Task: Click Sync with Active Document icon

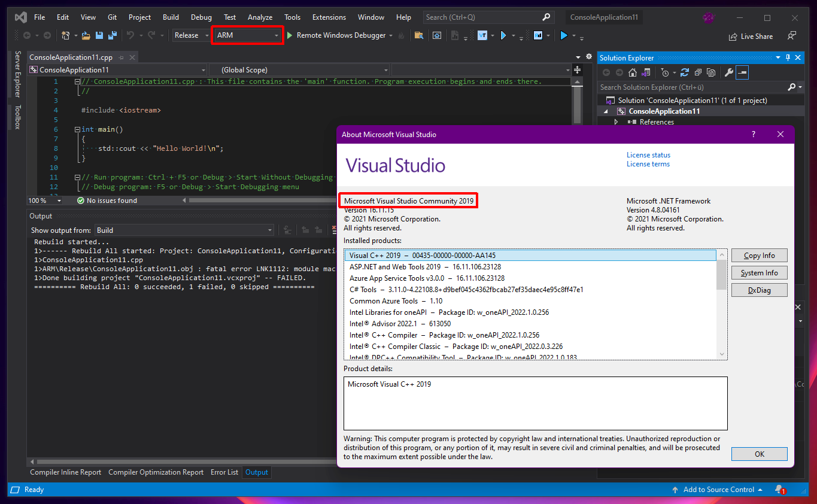Action: (685, 72)
